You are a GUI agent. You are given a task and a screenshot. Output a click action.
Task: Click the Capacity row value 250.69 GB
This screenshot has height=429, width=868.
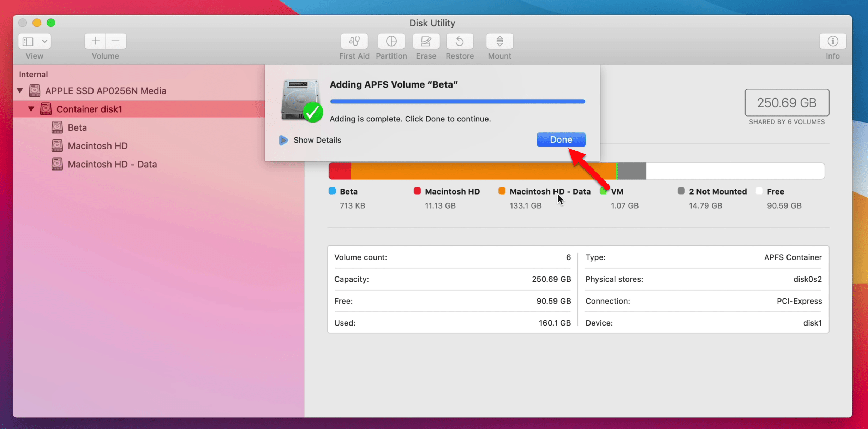click(551, 279)
